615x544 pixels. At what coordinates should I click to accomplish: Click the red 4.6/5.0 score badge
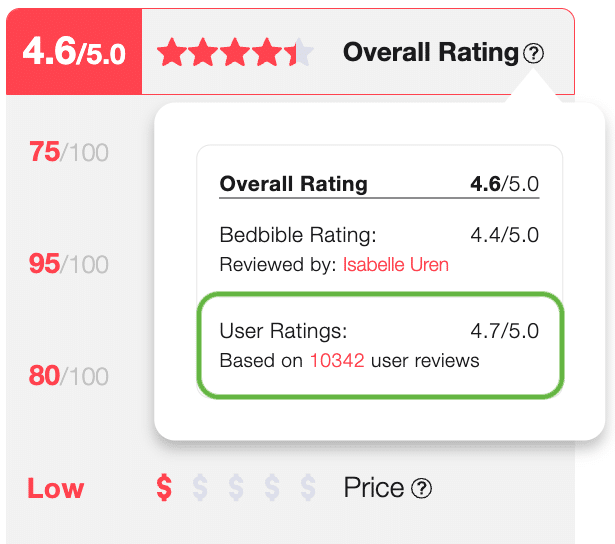[74, 52]
